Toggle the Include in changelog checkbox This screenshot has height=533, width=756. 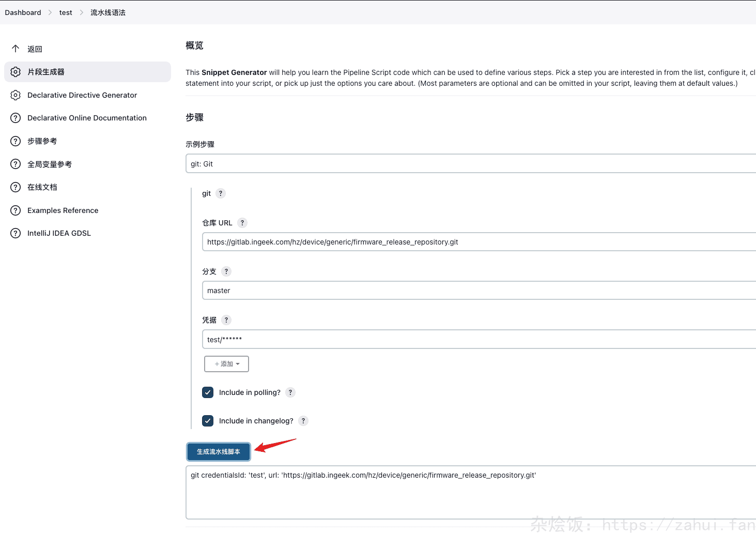click(208, 421)
